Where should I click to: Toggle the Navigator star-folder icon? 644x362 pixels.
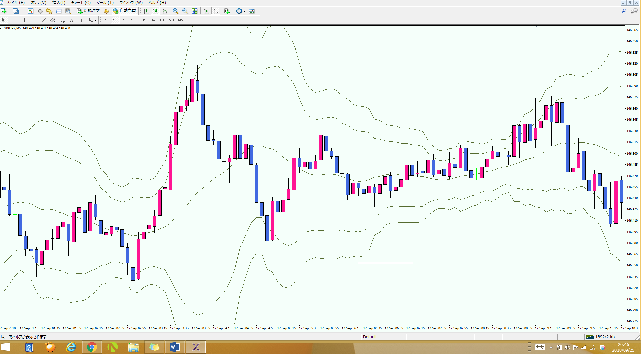pyautogui.click(x=49, y=11)
